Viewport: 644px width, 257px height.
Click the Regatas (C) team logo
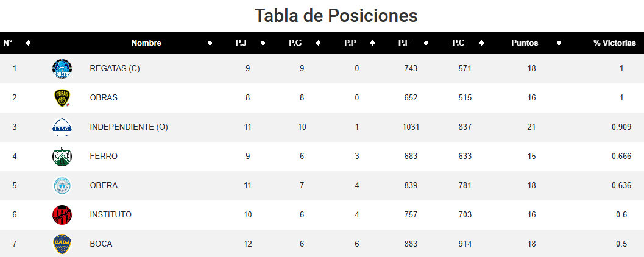point(62,69)
